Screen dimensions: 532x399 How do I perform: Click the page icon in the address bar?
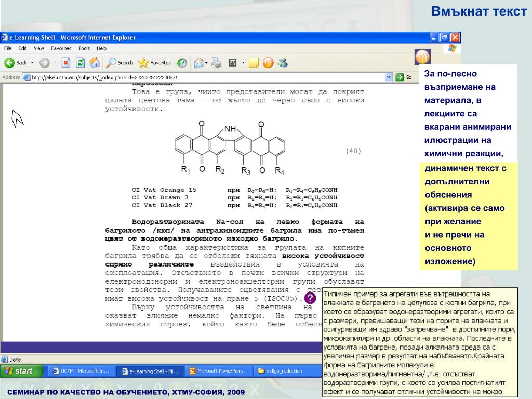point(26,77)
